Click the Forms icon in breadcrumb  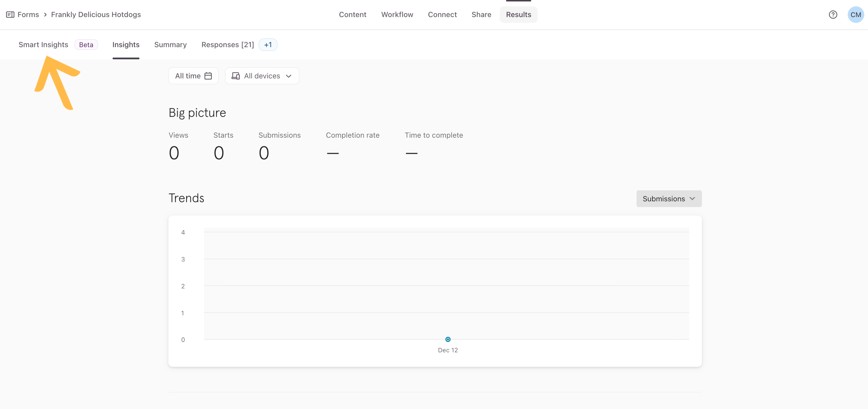[10, 14]
